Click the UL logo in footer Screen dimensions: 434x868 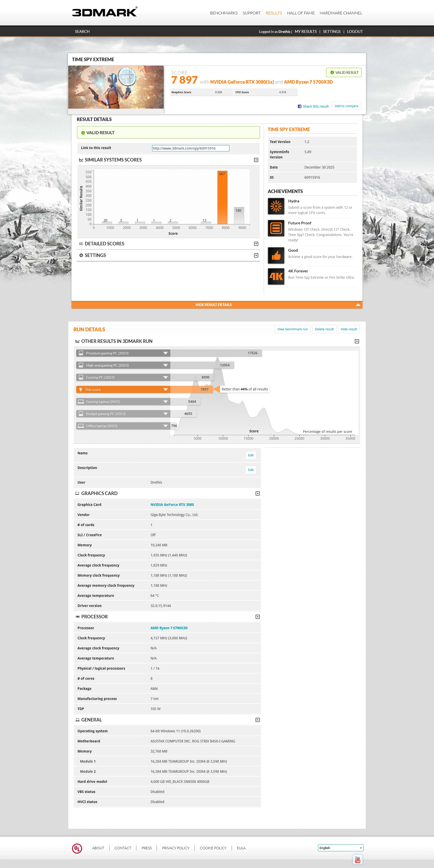coord(77,848)
